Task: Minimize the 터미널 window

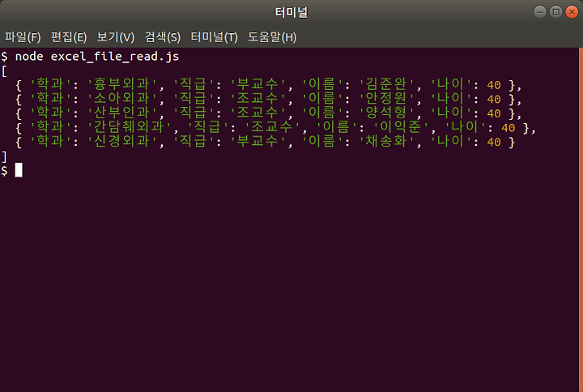Action: coord(540,12)
